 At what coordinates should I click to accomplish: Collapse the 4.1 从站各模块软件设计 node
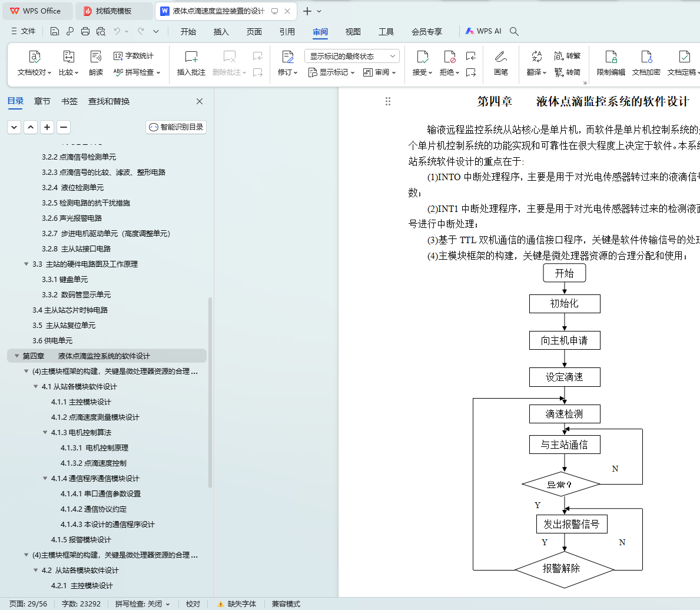35,386
